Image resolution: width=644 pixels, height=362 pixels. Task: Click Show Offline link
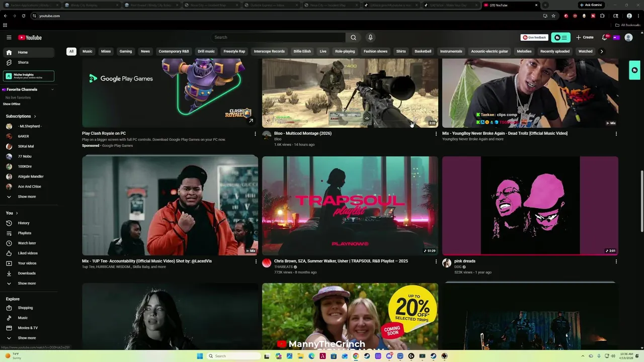pyautogui.click(x=12, y=104)
